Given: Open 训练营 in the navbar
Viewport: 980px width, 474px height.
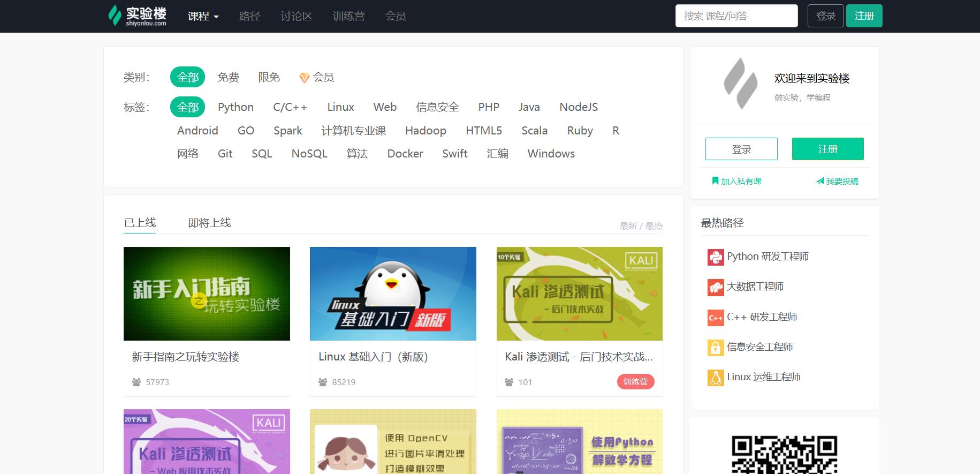Looking at the screenshot, I should coord(348,16).
